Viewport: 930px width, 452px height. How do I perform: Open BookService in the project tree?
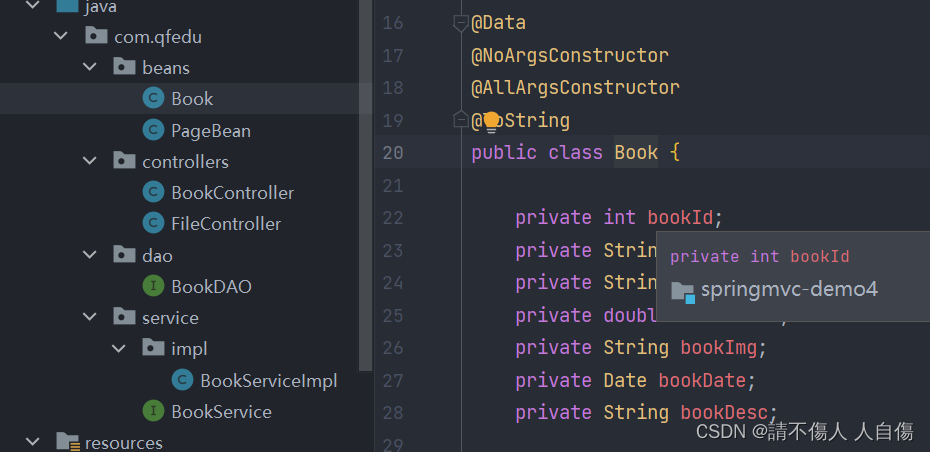click(x=221, y=412)
